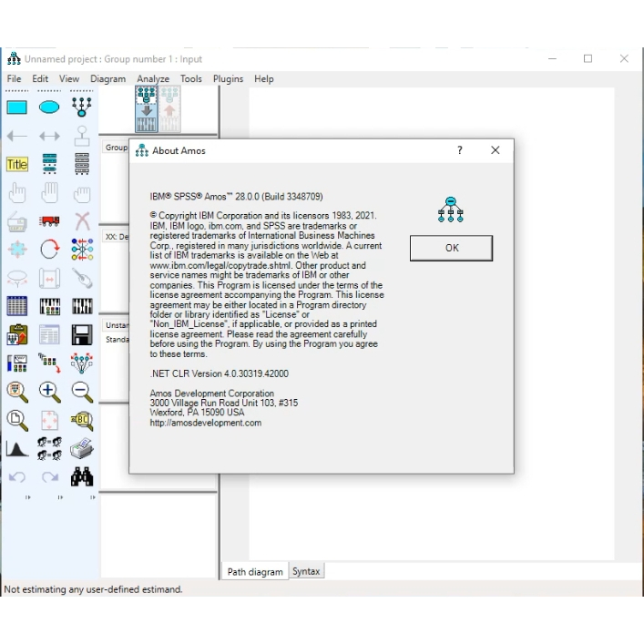The height and width of the screenshot is (644, 644).
Task: Select the duplicate objects copier tool
Action: pos(16,221)
